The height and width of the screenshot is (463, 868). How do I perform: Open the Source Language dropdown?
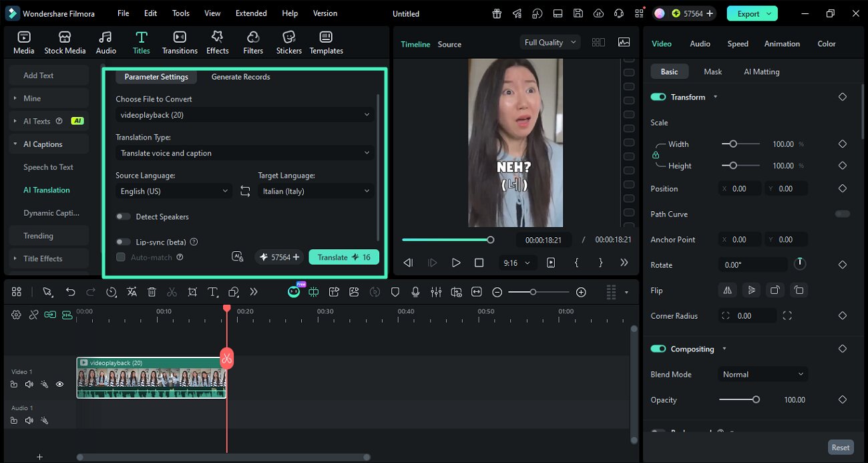tap(174, 191)
